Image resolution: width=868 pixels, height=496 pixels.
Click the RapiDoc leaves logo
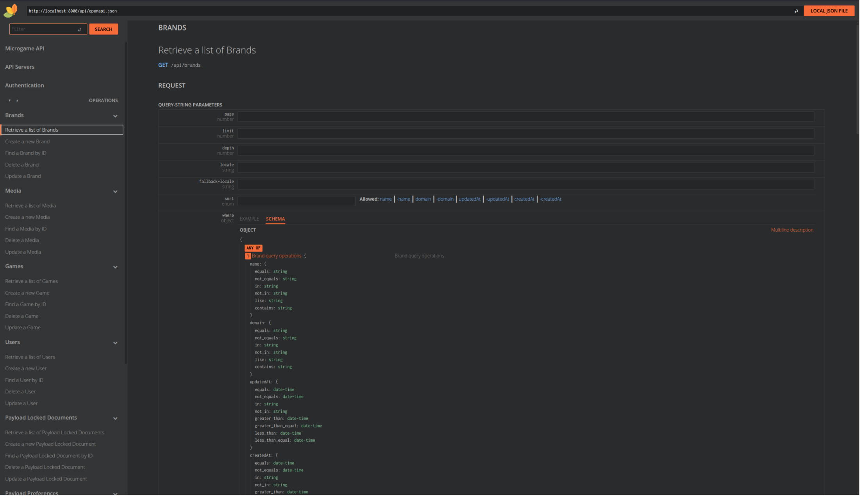coord(11,11)
